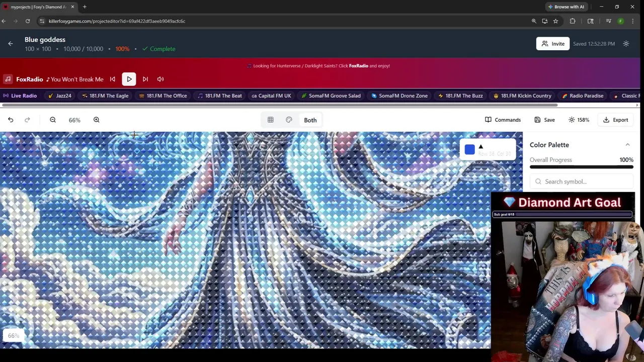Viewport: 644px width, 362px height.
Task: Click Browse with AI button
Action: click(566, 7)
